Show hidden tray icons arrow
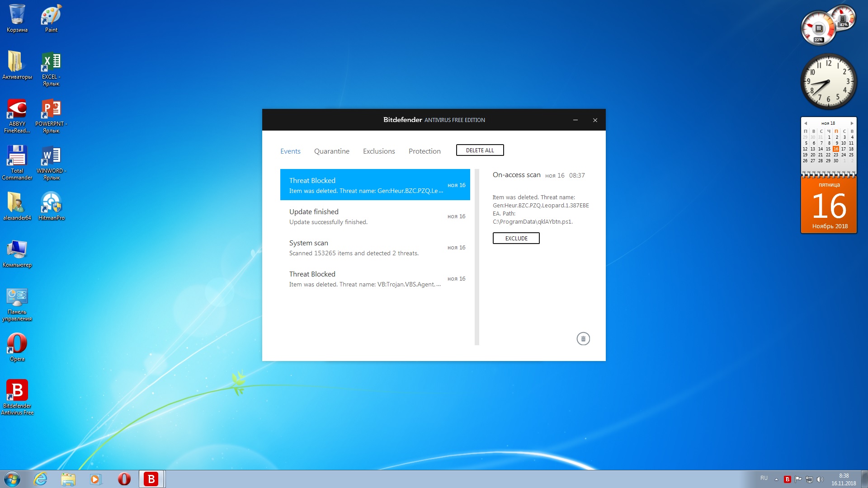This screenshot has width=868, height=488. (x=776, y=479)
